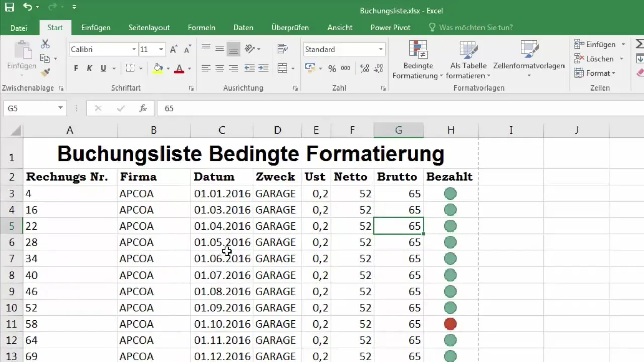Viewport: 644px width, 362px height.
Task: Toggle bold F formatting
Action: [x=76, y=68]
